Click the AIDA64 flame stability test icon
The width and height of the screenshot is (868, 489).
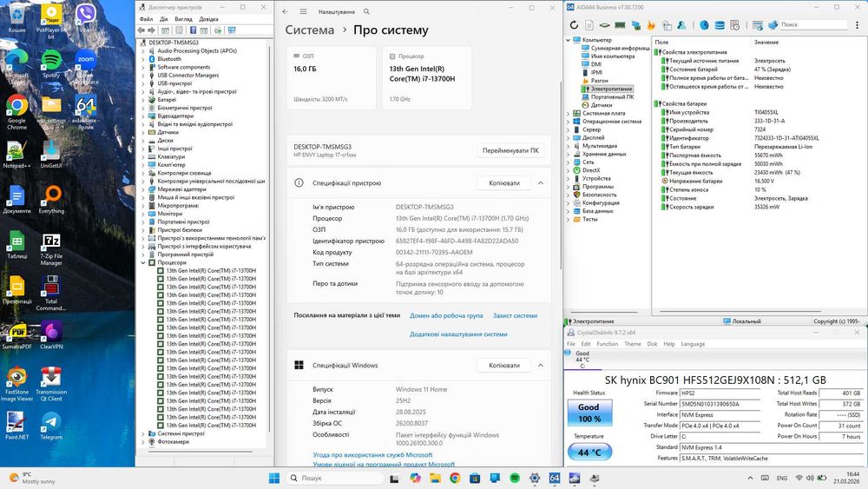(651, 25)
